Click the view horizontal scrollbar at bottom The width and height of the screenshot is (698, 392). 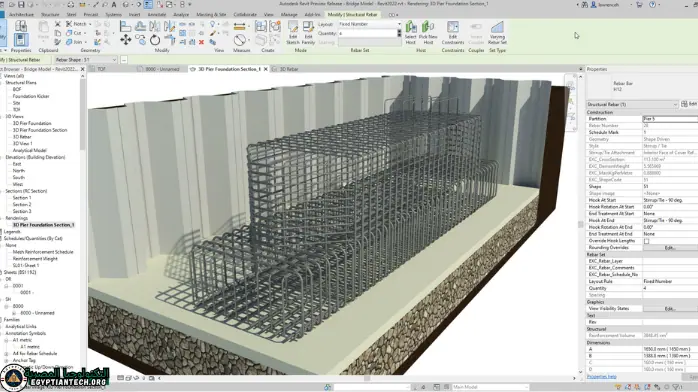click(367, 378)
